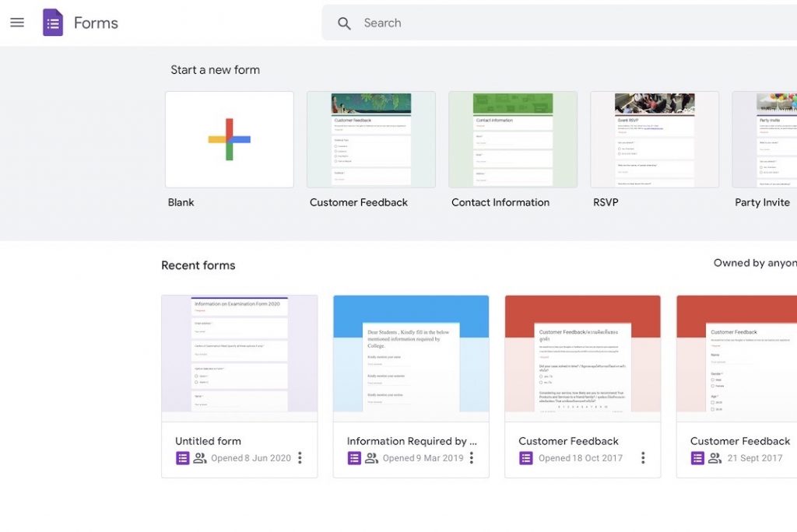Open the Untitled form title
Image resolution: width=797 pixels, height=532 pixels.
208,441
